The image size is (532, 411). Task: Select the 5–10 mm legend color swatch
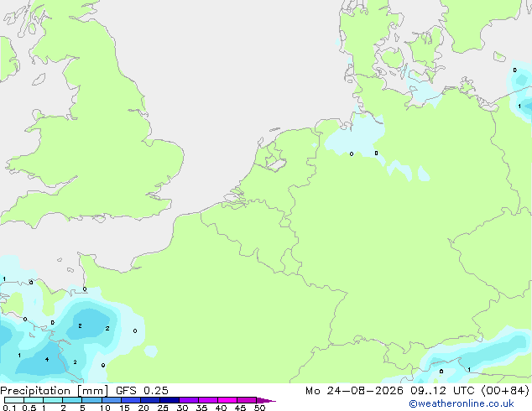coord(91,400)
